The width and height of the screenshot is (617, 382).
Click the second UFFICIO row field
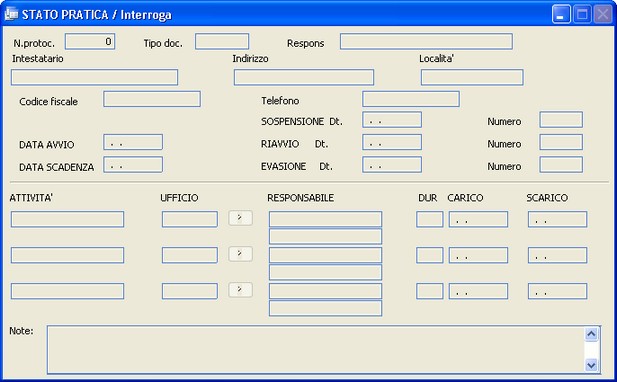click(190, 255)
